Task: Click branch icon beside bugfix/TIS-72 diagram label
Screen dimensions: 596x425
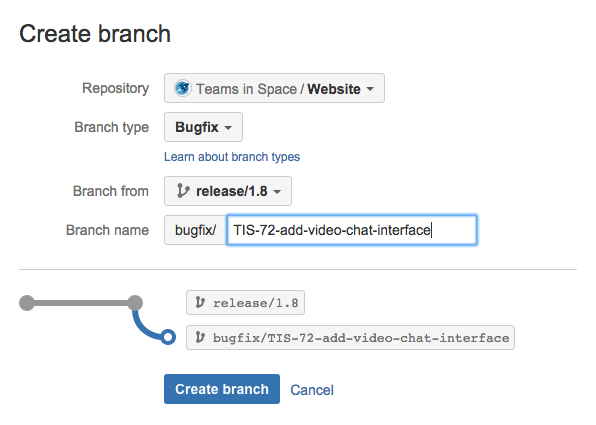Action: (x=200, y=337)
